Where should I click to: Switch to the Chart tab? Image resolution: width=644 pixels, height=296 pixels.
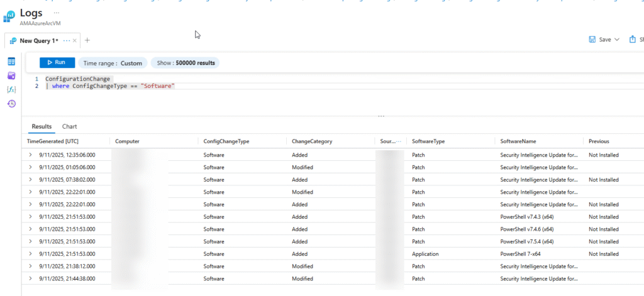click(x=69, y=126)
